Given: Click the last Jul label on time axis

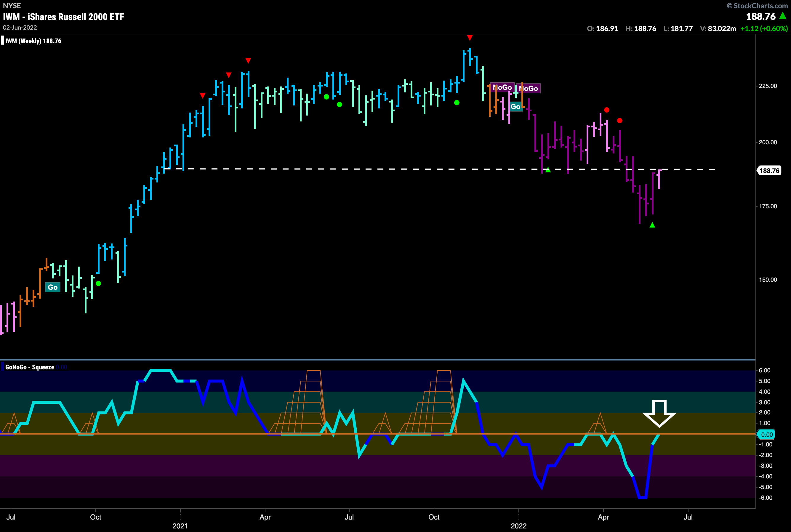Looking at the screenshot, I should click(688, 517).
